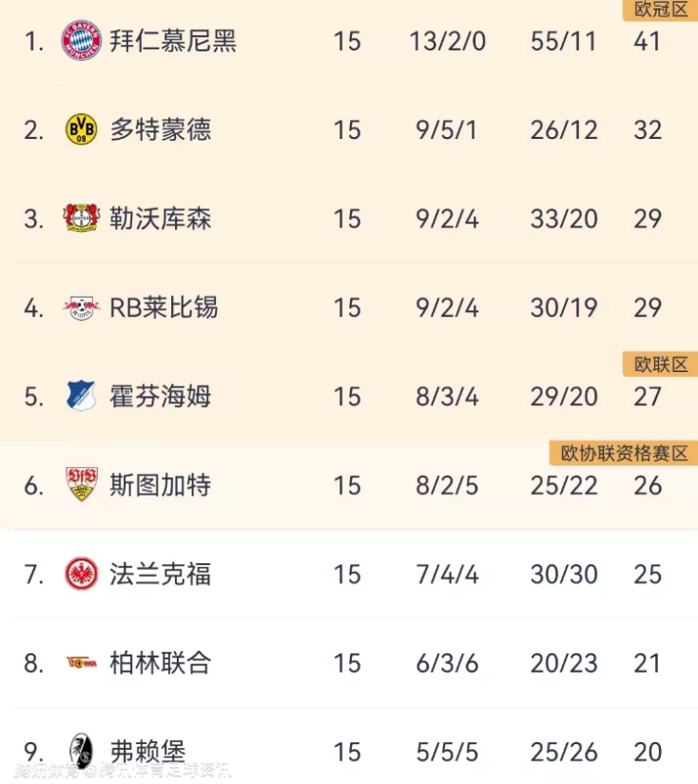Select the Union Berlin logo
The height and width of the screenshot is (784, 698).
tap(82, 663)
